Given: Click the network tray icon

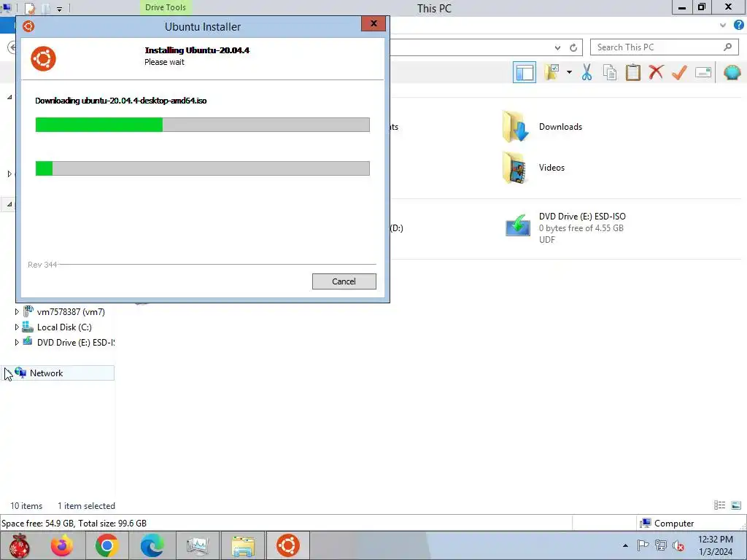Looking at the screenshot, I should [660, 545].
